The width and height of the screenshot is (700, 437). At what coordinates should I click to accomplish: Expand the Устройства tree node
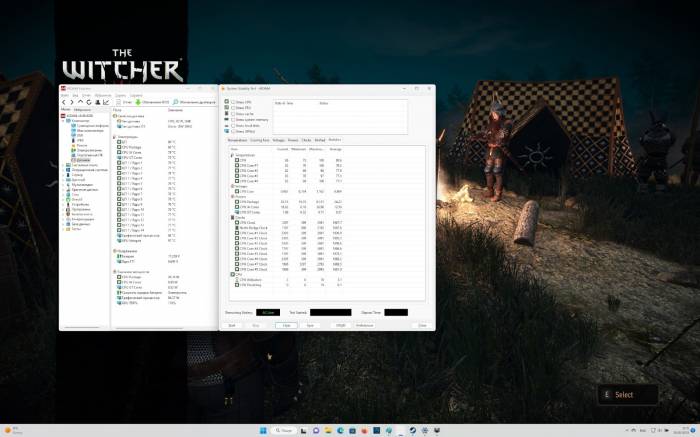pos(63,204)
